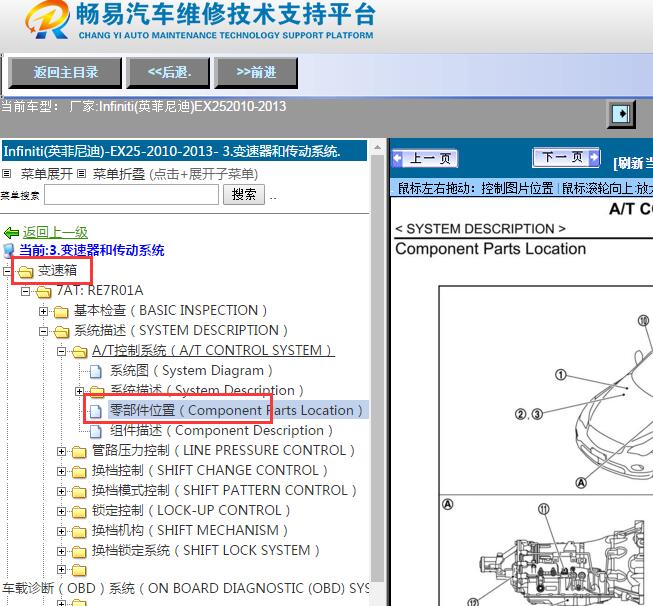Click the Chang Yi platform logo
This screenshot has height=606, width=653.
47,20
